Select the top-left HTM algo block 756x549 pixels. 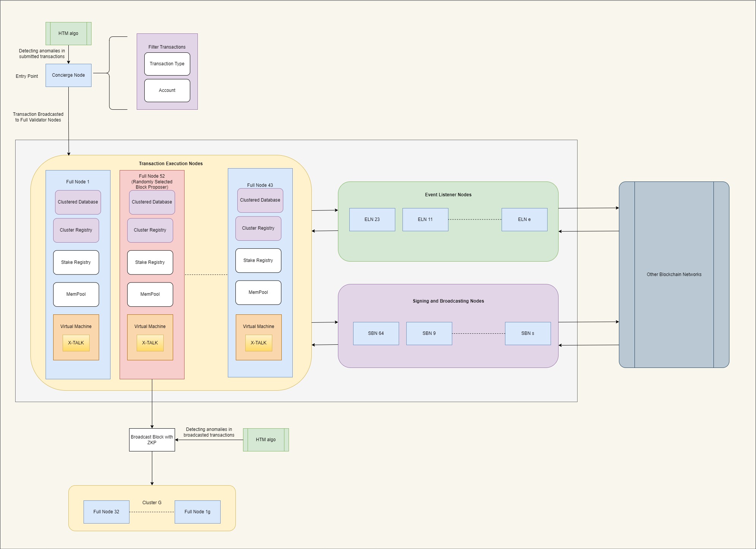(68, 33)
